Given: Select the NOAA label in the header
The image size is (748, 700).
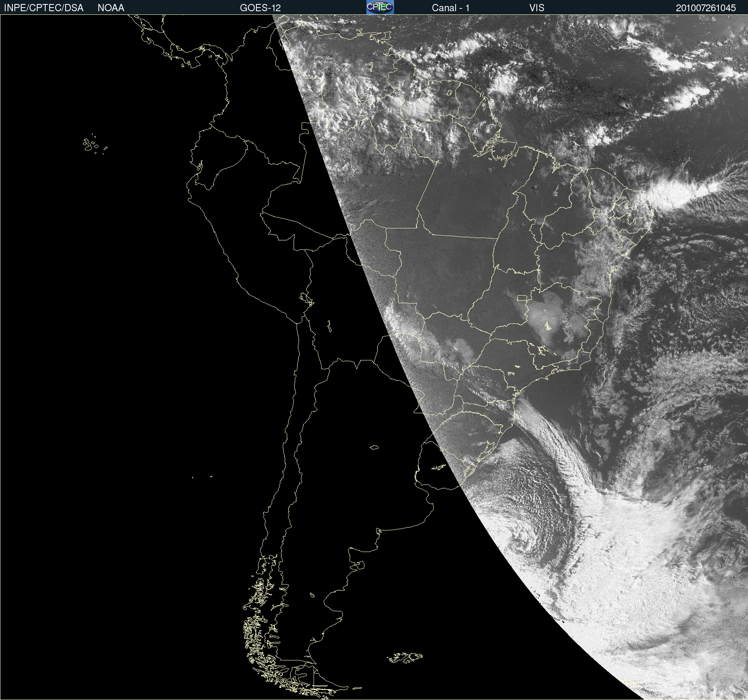Looking at the screenshot, I should (111, 8).
